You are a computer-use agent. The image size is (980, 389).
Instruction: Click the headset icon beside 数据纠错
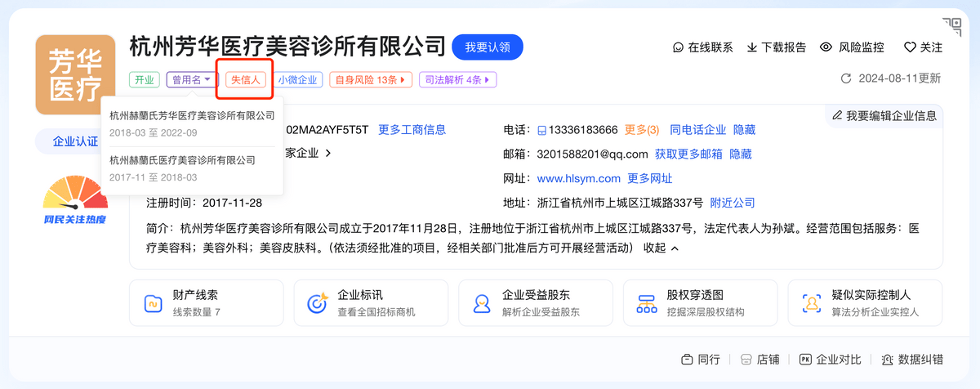(x=888, y=360)
